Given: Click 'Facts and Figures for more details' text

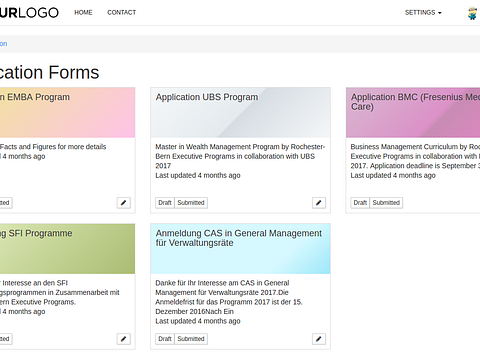Looking at the screenshot, I should click(x=53, y=147).
